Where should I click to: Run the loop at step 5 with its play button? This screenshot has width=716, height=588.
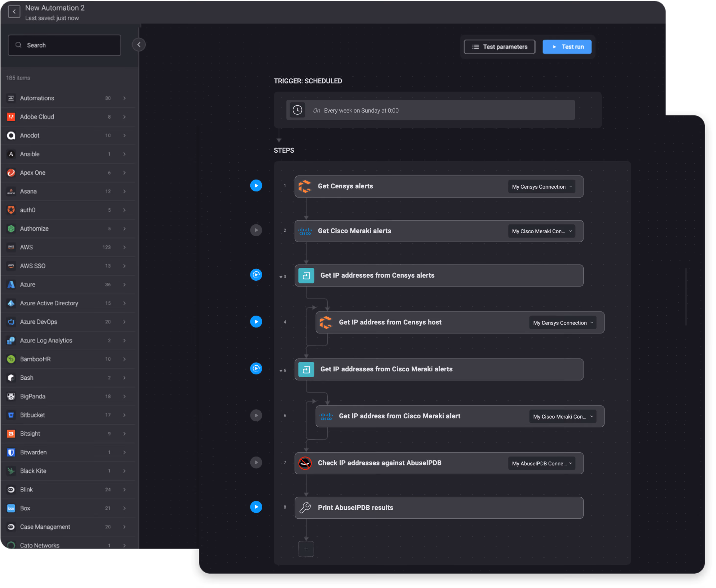click(x=256, y=369)
